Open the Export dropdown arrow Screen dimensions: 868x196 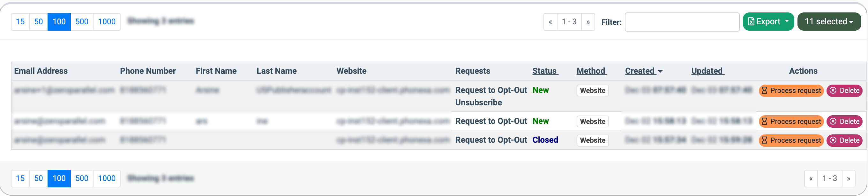pos(787,21)
